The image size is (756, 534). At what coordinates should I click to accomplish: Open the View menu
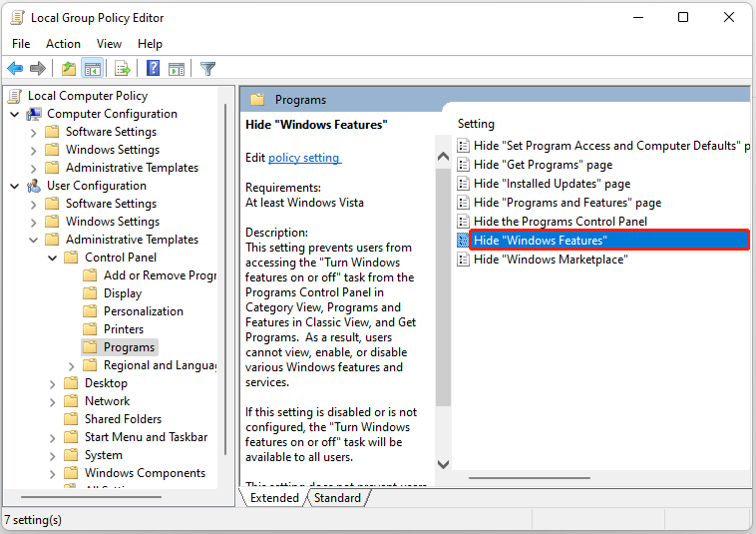point(109,44)
